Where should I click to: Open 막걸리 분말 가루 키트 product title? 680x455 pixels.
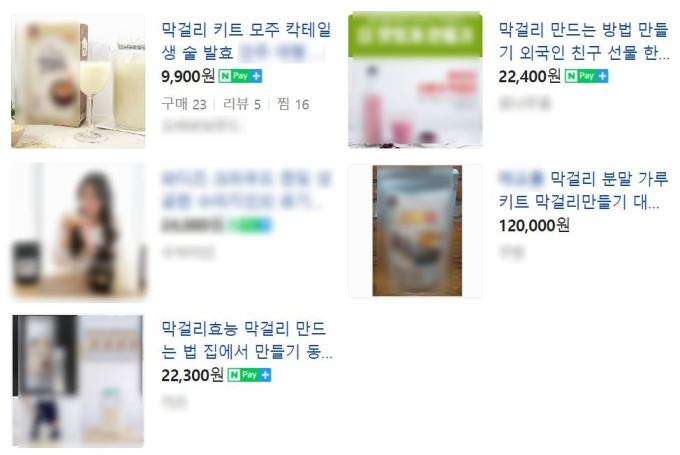584,190
